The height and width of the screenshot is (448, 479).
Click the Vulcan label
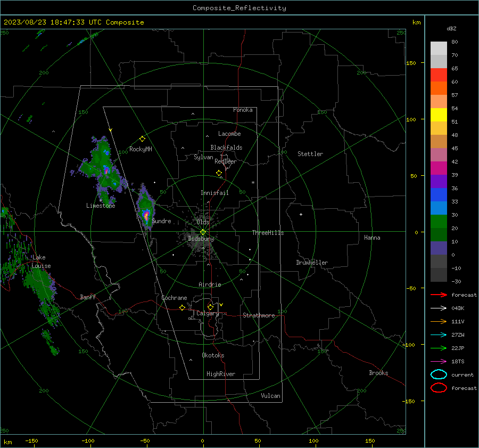coord(270,396)
